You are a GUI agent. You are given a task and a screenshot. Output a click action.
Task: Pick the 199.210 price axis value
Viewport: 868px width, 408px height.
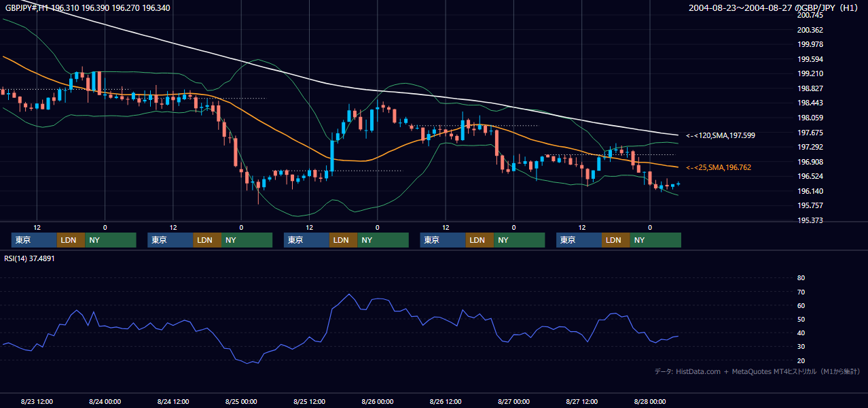click(x=810, y=74)
